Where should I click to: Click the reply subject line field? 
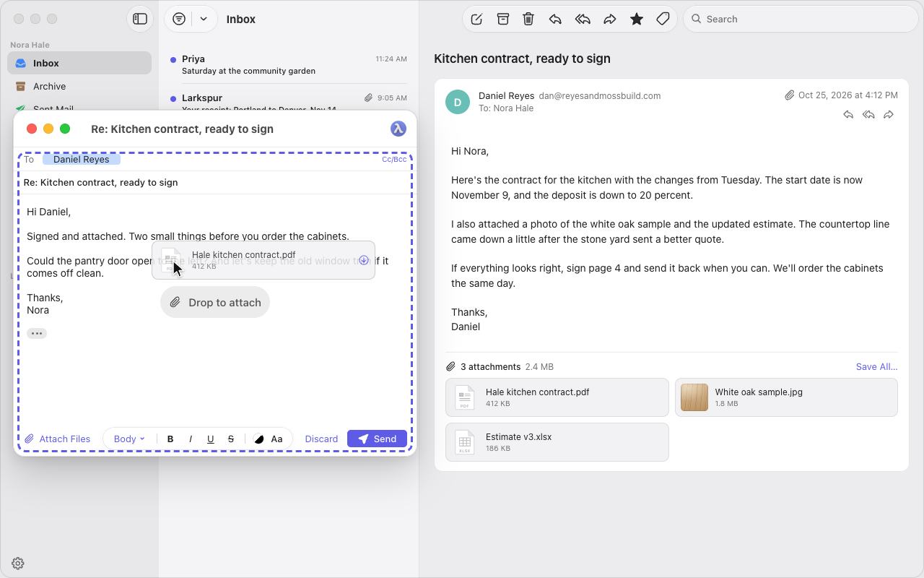[215, 182]
